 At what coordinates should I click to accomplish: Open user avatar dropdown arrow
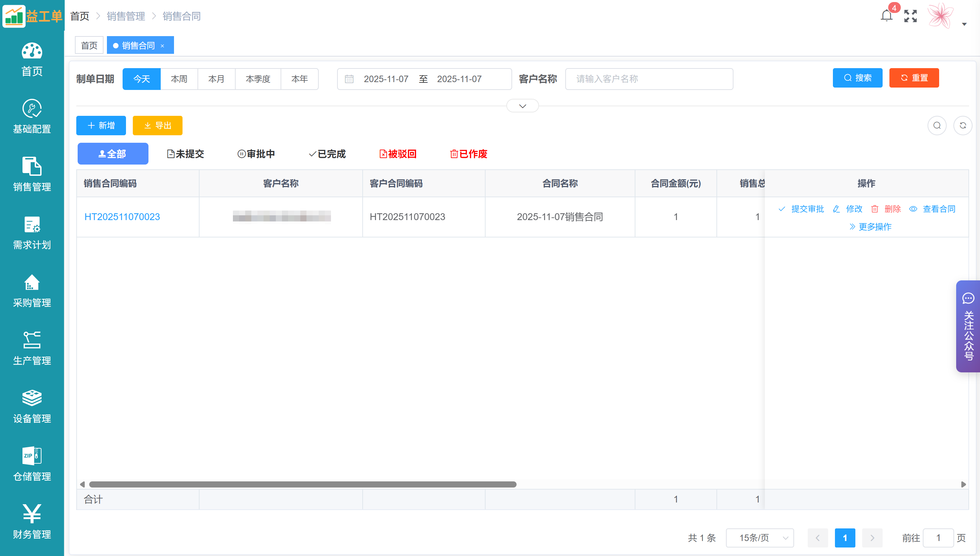click(964, 24)
